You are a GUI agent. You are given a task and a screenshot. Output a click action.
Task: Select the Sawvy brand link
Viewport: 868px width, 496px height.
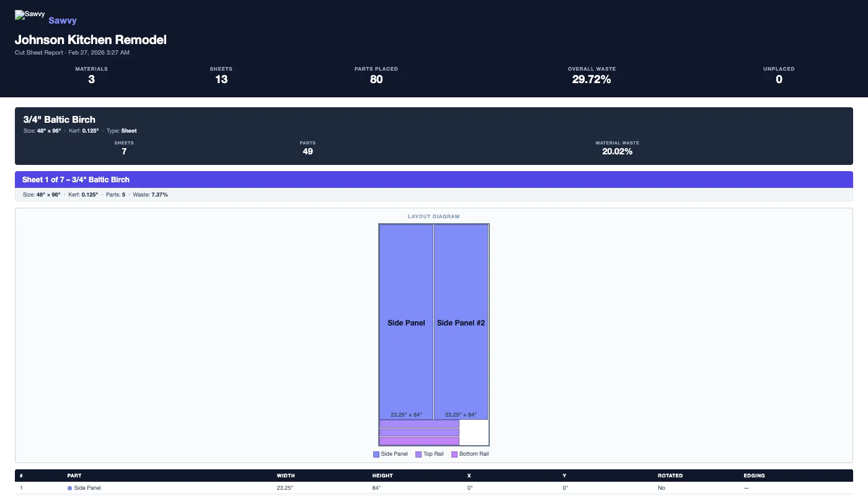tap(62, 20)
